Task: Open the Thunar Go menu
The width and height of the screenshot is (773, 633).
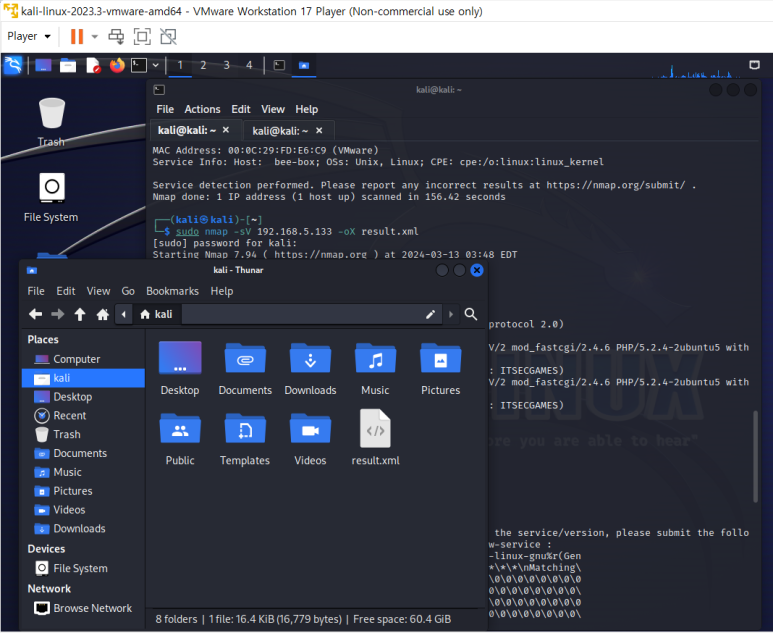Action: 128,291
